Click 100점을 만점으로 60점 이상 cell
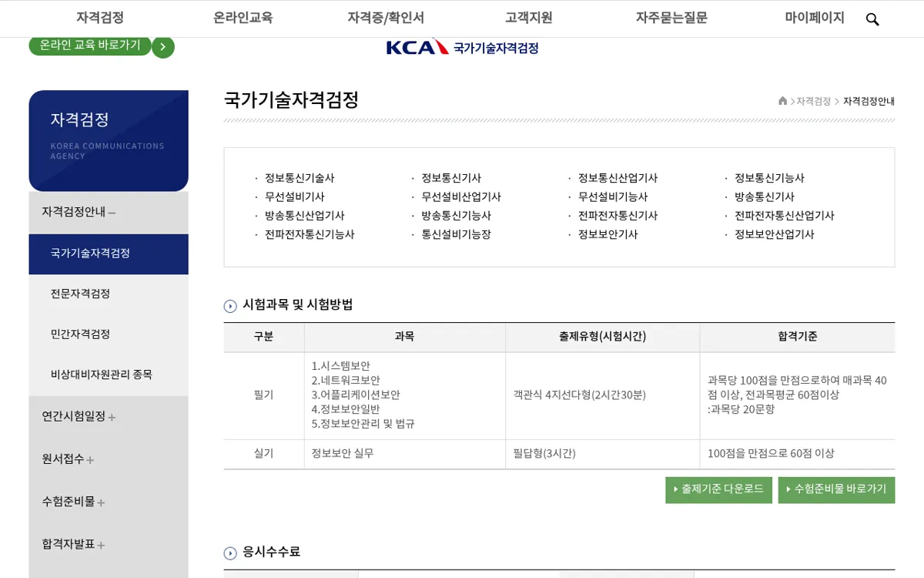924x578 pixels. click(798, 454)
